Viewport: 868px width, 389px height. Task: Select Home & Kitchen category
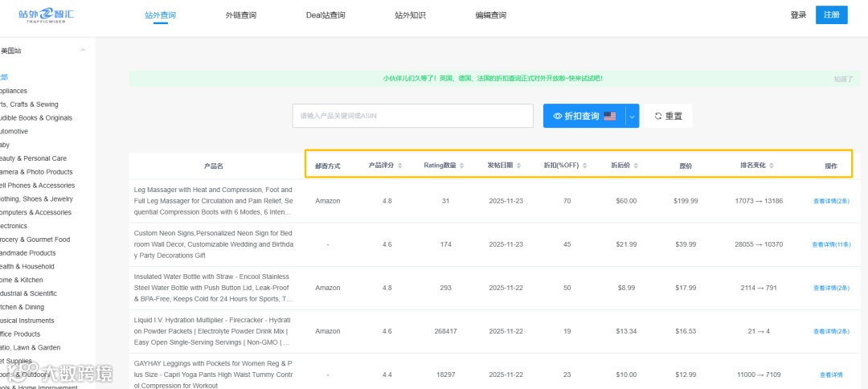[x=22, y=280]
